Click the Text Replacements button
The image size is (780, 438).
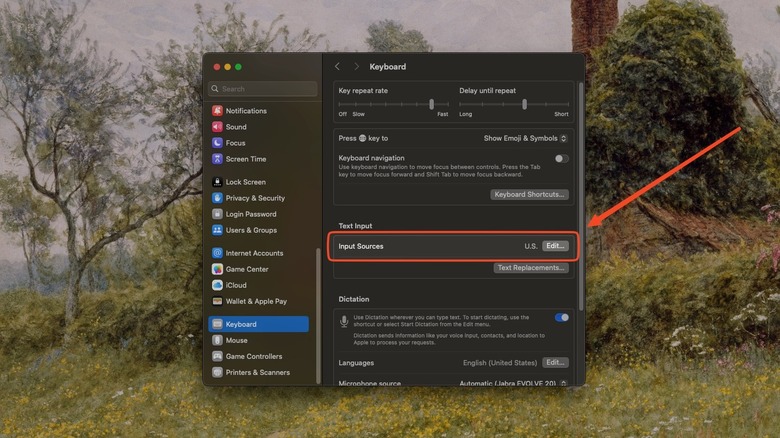531,268
